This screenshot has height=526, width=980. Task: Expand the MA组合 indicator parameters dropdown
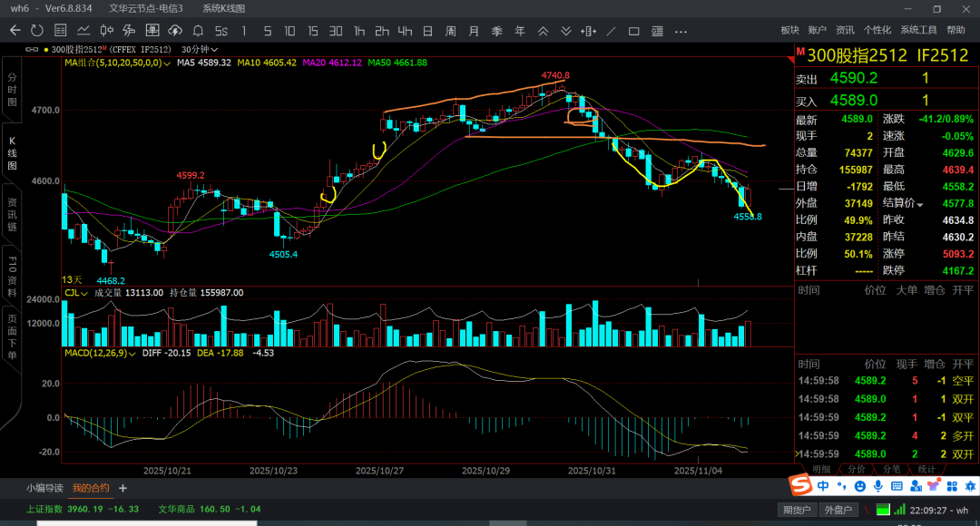[168, 63]
